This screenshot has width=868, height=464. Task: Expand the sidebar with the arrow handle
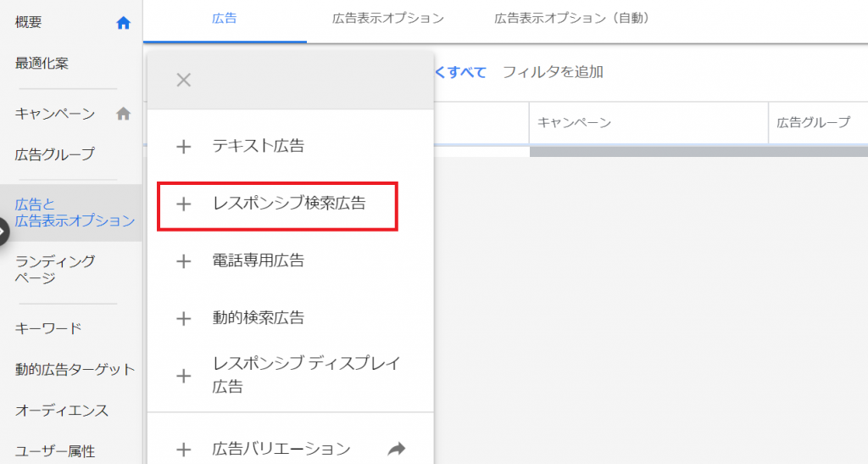3,232
